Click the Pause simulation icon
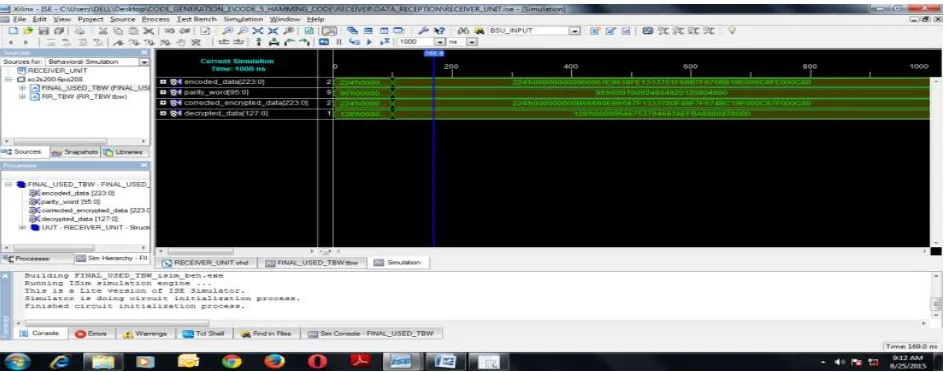Viewport: 948px width, 372px height. 339,42
